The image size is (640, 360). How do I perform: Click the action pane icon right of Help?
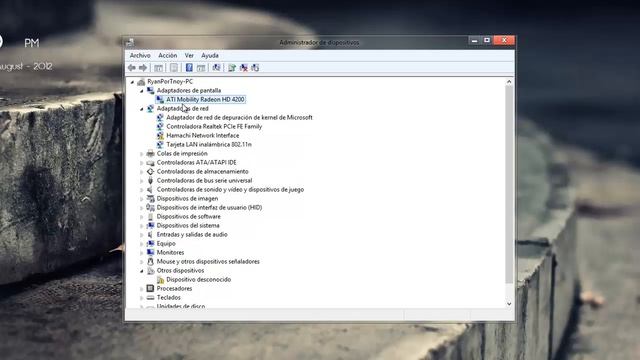[201, 68]
